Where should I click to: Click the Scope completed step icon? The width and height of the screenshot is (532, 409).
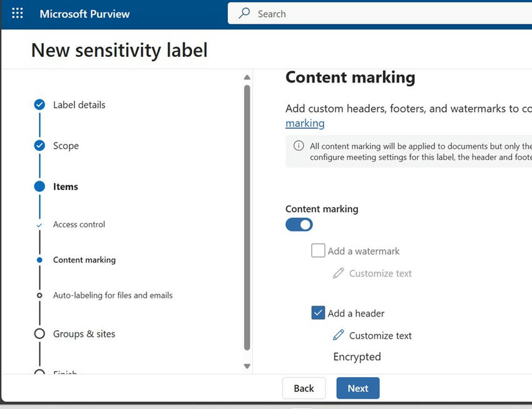coord(39,146)
